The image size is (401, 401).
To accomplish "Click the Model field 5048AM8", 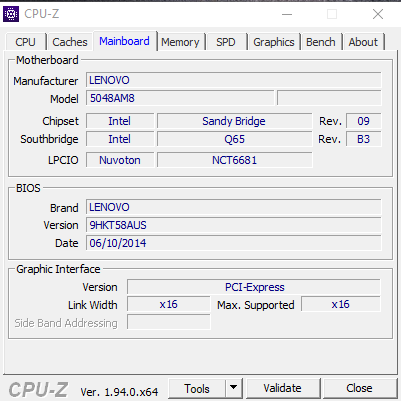I will 180,98.
